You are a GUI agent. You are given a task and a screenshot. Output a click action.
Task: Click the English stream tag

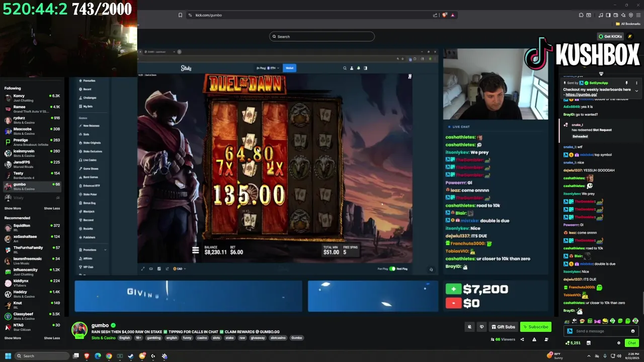pos(125,338)
